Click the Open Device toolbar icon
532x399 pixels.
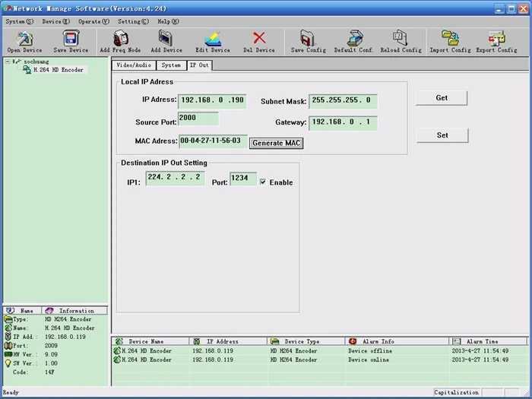point(24,38)
